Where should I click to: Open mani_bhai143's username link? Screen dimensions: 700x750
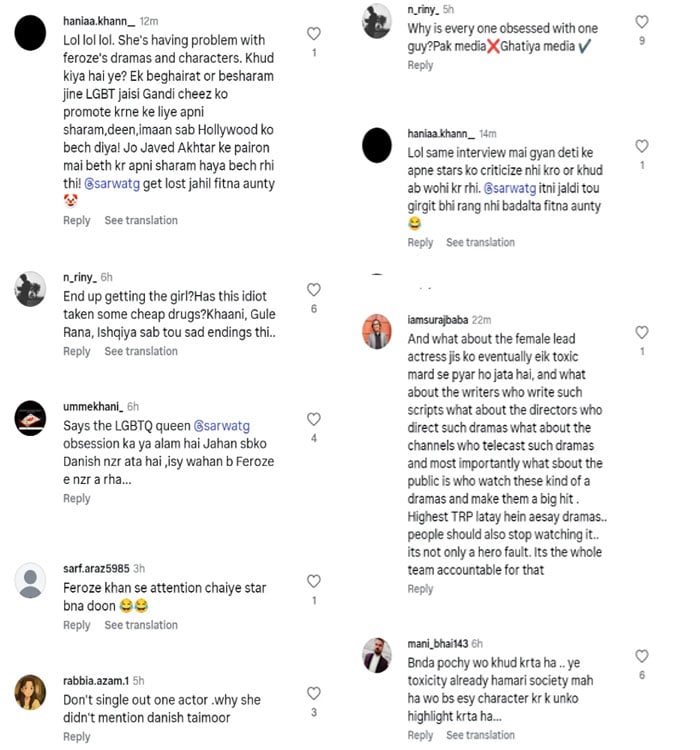438,644
